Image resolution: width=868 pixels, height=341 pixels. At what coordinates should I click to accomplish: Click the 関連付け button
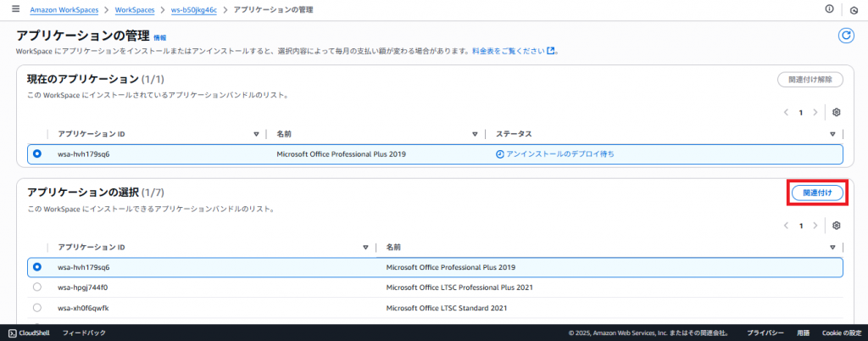816,193
